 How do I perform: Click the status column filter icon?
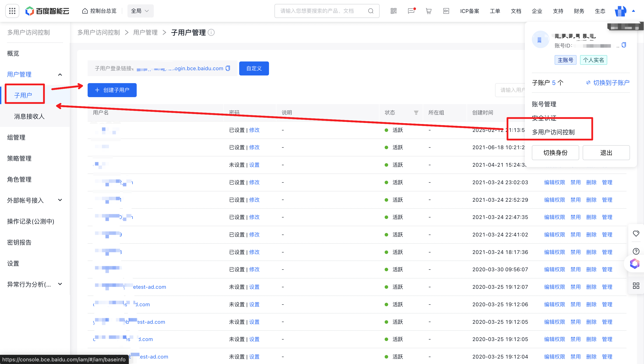(416, 112)
